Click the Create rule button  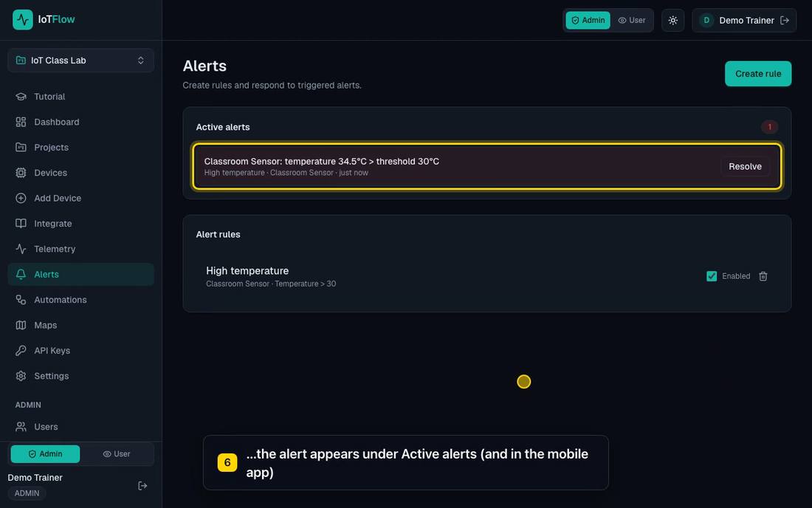pos(757,74)
